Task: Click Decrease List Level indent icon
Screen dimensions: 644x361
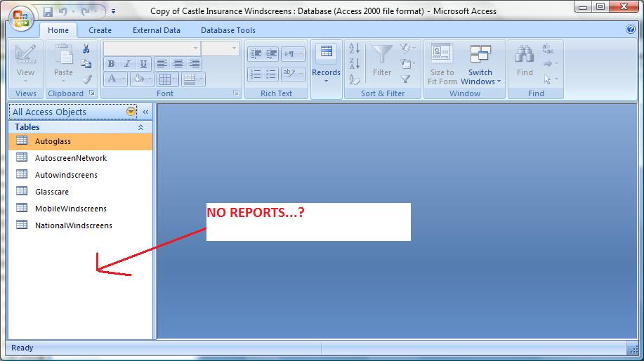Action: (256, 54)
